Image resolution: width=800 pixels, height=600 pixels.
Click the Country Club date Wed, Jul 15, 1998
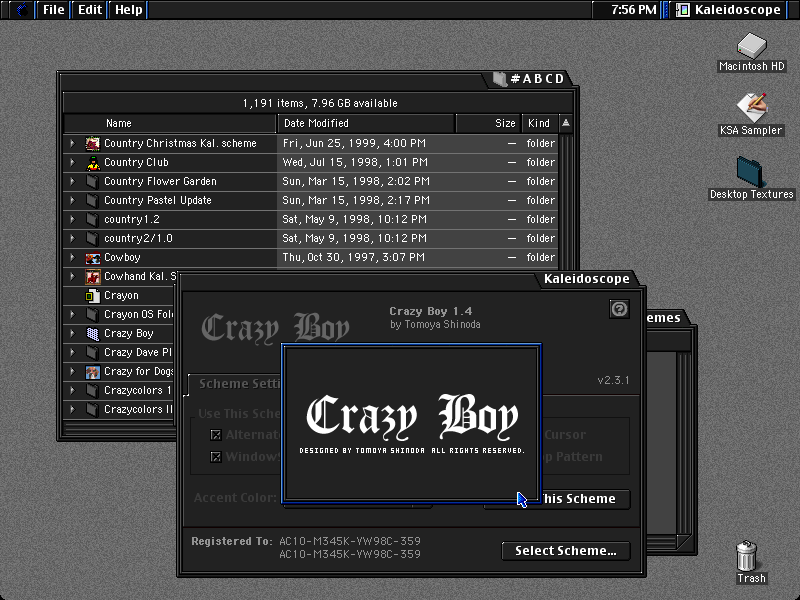point(355,162)
